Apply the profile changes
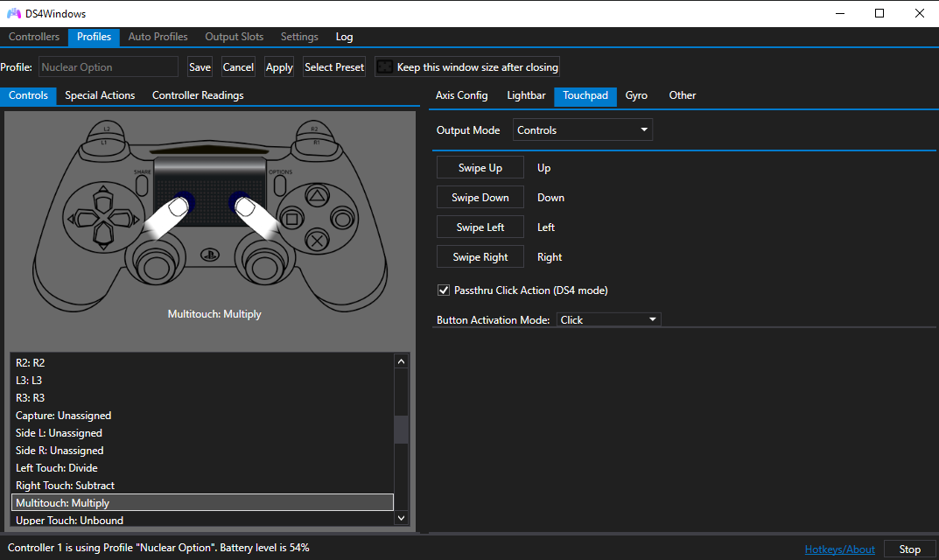Viewport: 939px width, 560px height. [279, 67]
